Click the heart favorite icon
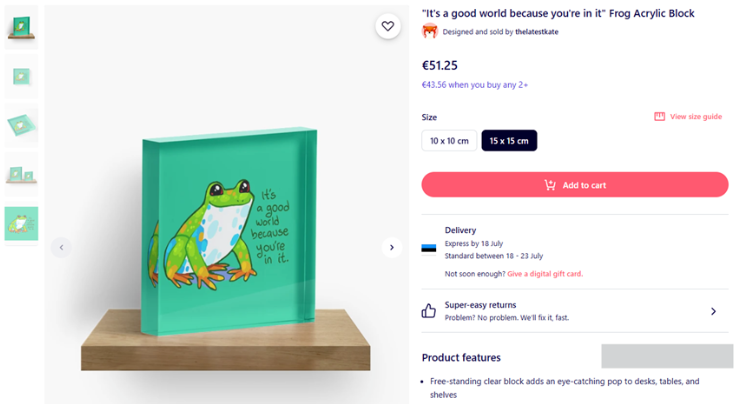 (388, 27)
